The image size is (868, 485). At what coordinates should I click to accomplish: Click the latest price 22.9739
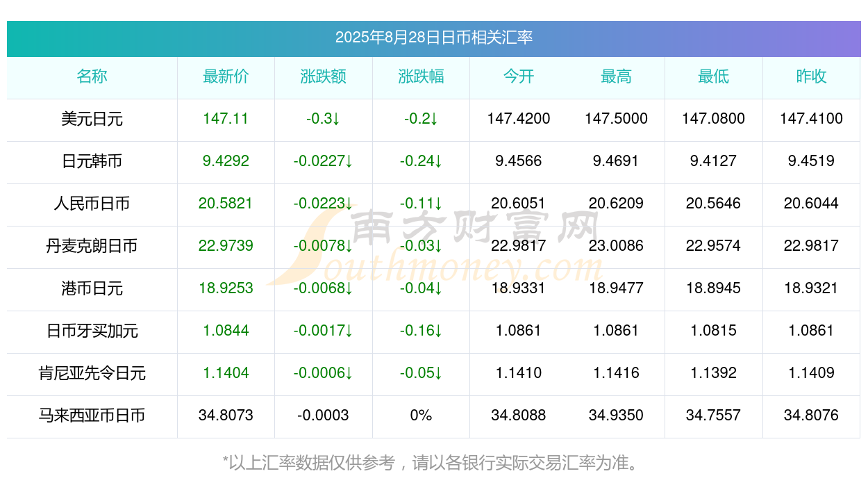tap(226, 246)
